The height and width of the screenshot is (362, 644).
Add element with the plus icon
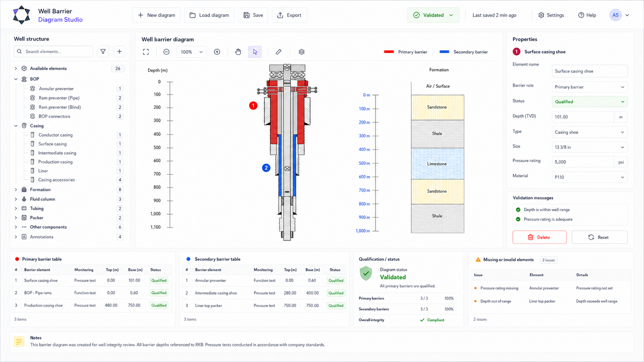coord(119,52)
